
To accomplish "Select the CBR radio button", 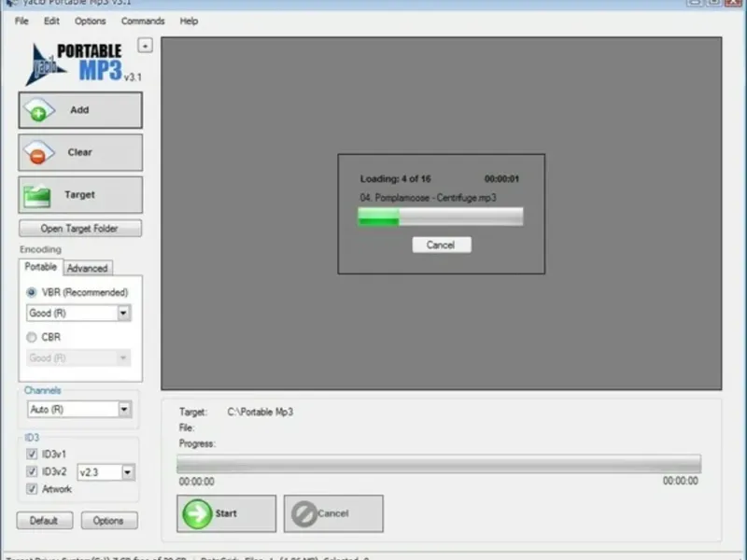I will (x=32, y=337).
